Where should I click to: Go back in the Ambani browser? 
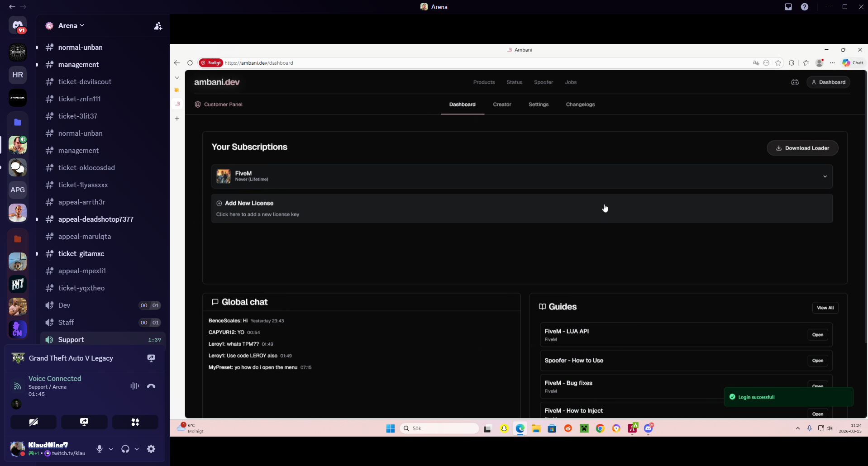coord(177,63)
